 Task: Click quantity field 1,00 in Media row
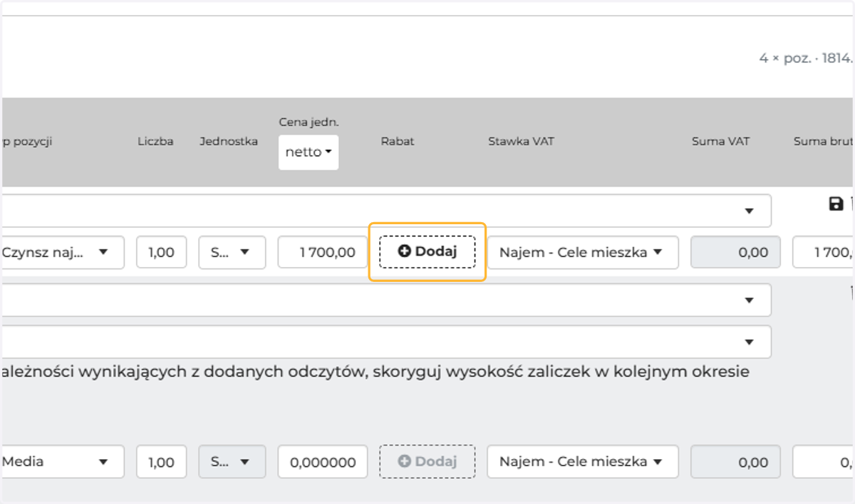click(x=162, y=462)
